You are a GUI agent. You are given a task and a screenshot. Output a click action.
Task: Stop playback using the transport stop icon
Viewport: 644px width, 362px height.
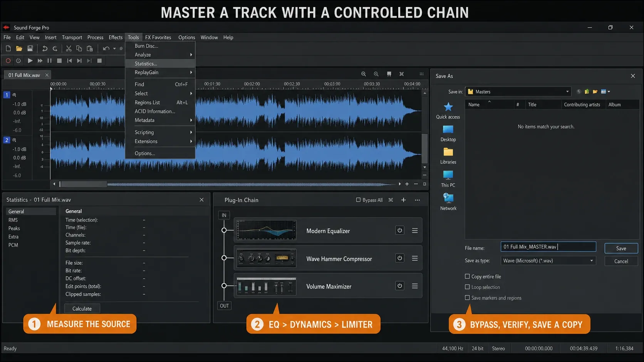point(59,61)
